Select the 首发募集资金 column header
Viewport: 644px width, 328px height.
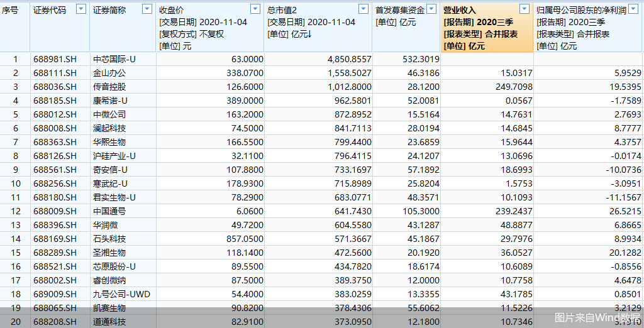click(406, 27)
